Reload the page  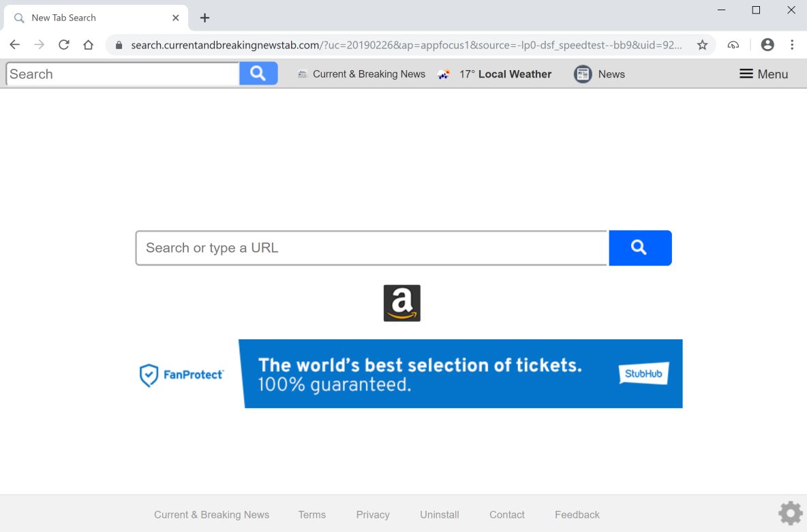[x=64, y=45]
